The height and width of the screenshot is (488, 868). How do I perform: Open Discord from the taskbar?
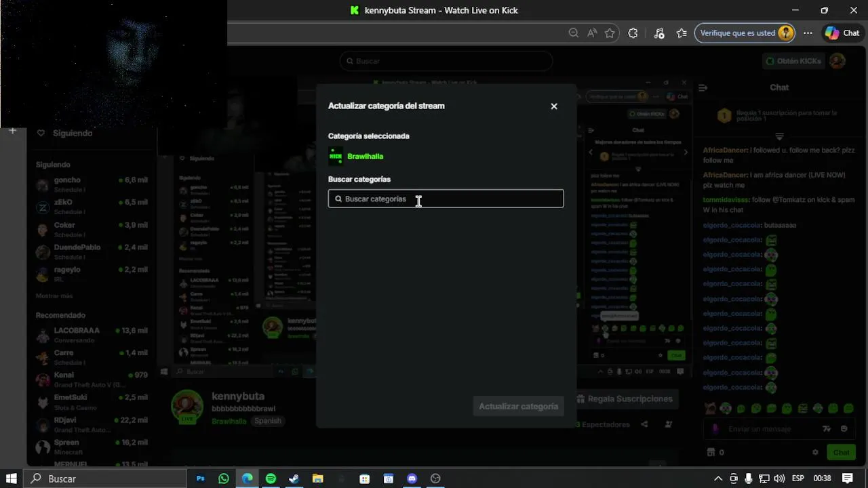412,479
